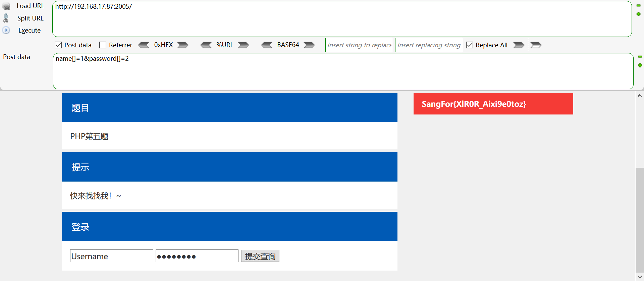Click the SangFor flag text in red banner
The image size is (644, 281).
pos(474,104)
